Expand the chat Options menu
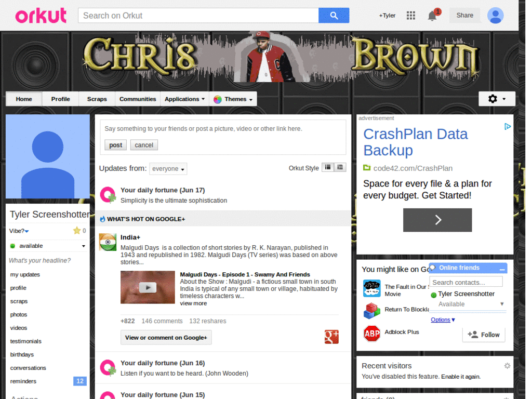This screenshot has width=532, height=399. click(443, 320)
